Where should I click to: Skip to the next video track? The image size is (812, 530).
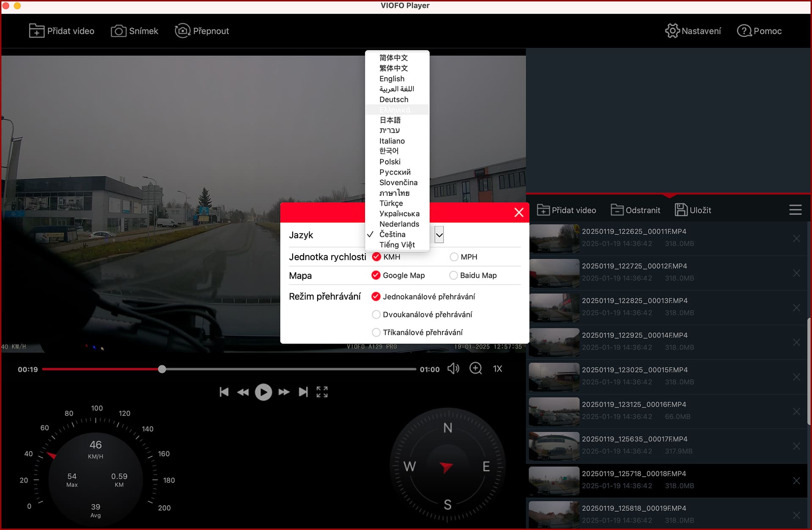[x=303, y=392]
